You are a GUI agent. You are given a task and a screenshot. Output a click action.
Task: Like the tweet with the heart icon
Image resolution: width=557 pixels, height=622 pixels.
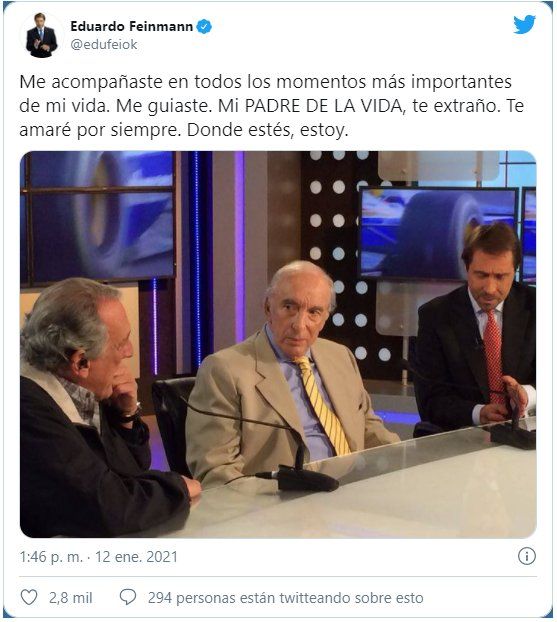tap(29, 597)
